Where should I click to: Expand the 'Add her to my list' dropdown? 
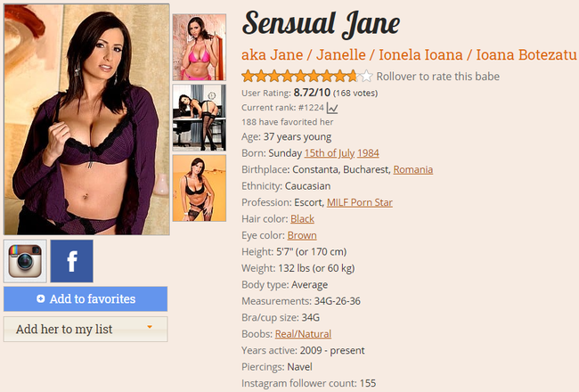coord(86,330)
